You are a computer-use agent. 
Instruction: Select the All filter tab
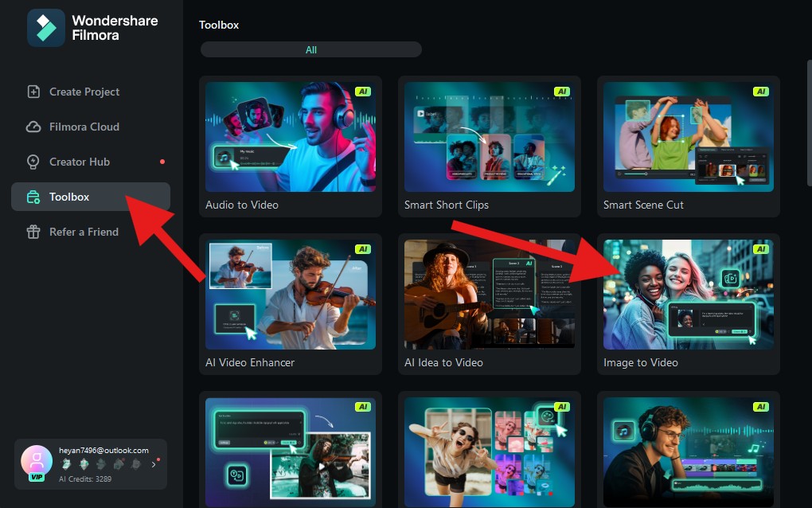(x=311, y=49)
